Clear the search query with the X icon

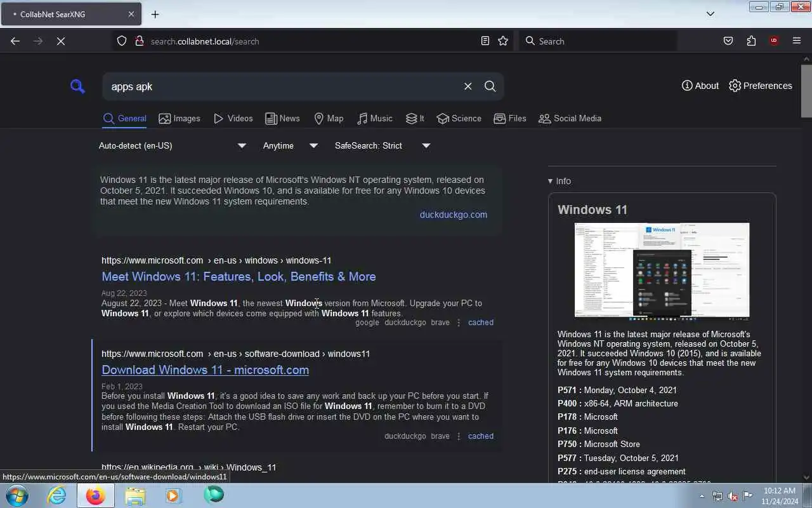[468, 86]
